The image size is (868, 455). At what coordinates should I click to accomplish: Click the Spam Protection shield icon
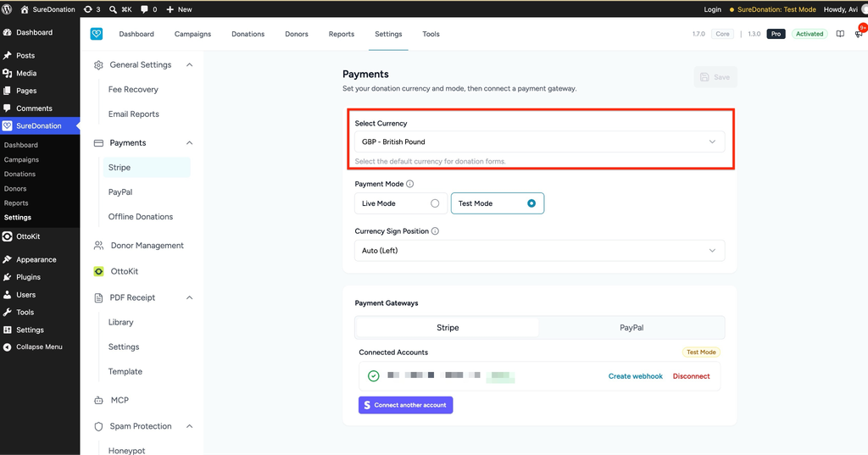tap(98, 426)
